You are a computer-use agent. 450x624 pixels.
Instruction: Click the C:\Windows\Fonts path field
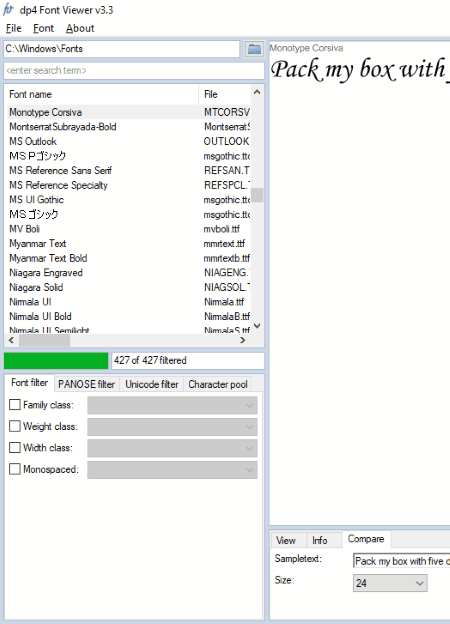pyautogui.click(x=122, y=49)
